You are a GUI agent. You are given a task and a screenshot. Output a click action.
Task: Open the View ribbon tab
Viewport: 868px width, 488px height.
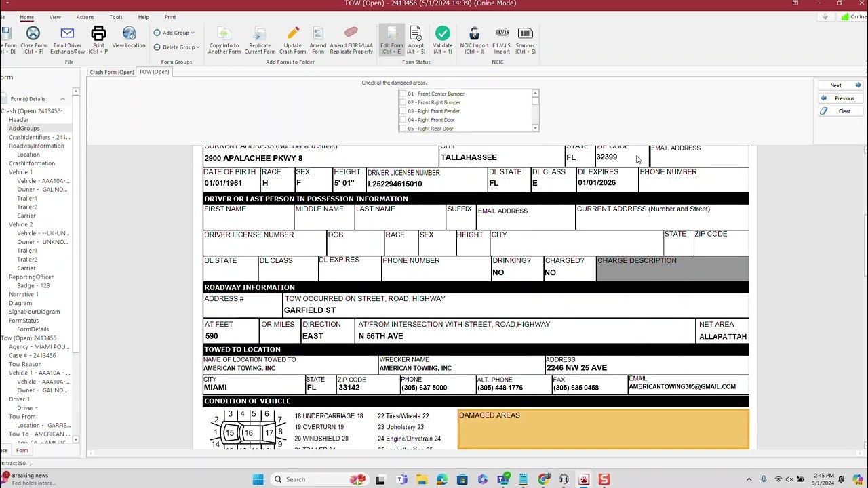pos(55,17)
